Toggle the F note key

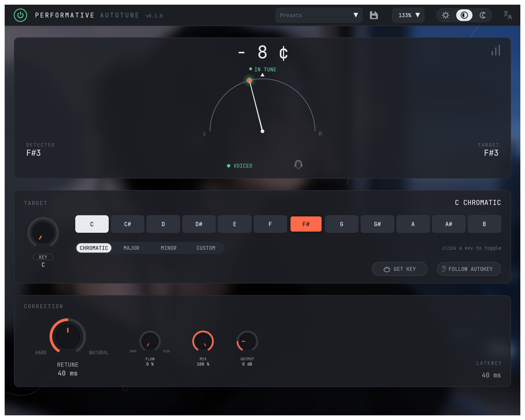coord(270,224)
